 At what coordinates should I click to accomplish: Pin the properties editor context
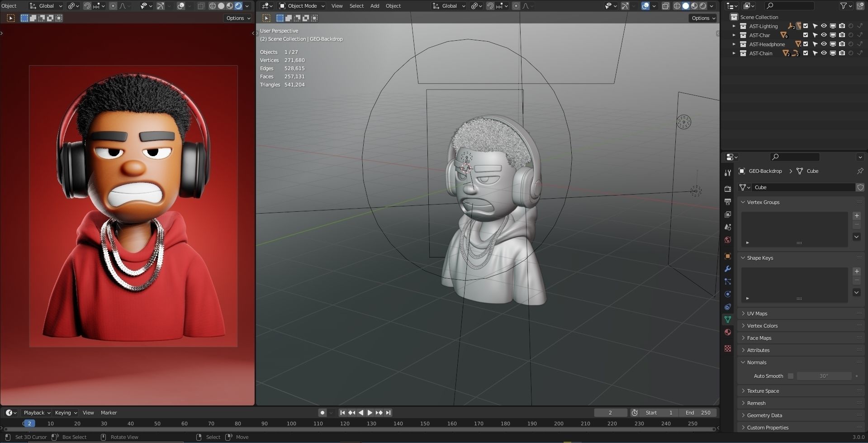coord(860,171)
